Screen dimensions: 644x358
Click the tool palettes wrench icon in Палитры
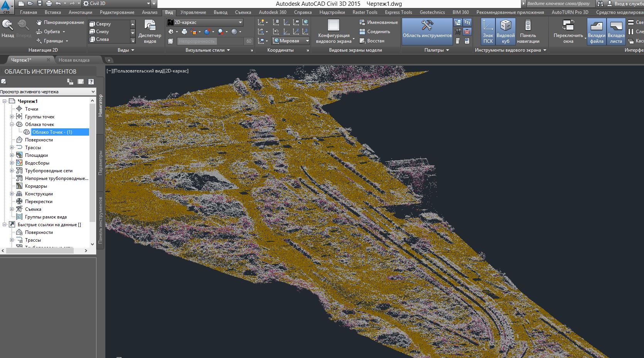(467, 22)
